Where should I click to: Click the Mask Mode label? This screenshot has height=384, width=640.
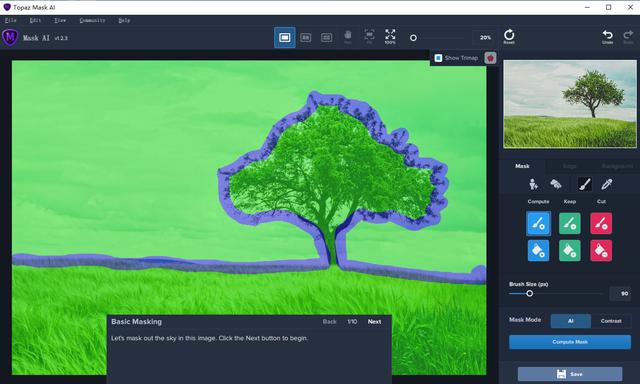525,320
